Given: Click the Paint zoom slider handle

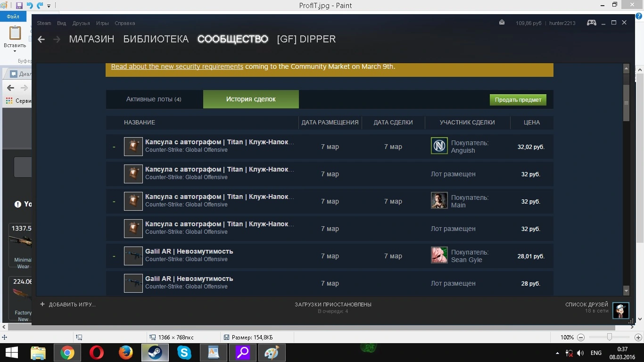Looking at the screenshot, I should coord(610,337).
